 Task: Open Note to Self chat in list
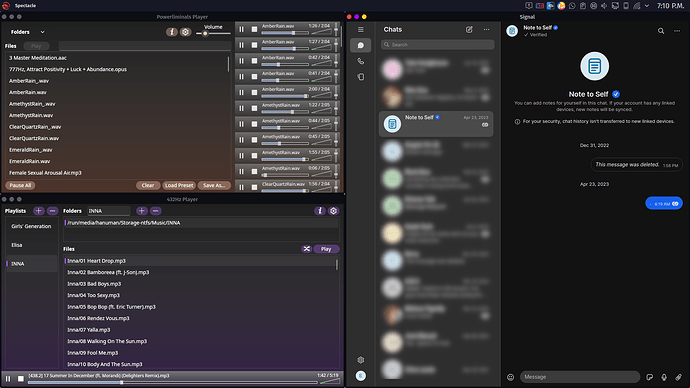click(436, 124)
